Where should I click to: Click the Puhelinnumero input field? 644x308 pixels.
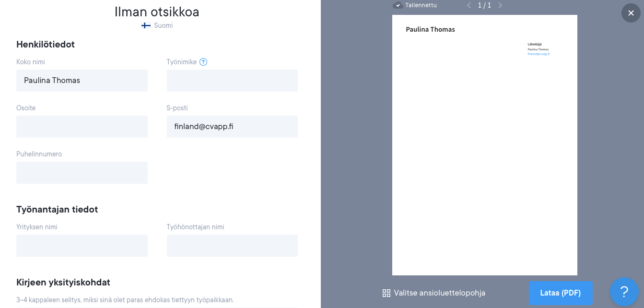[82, 173]
